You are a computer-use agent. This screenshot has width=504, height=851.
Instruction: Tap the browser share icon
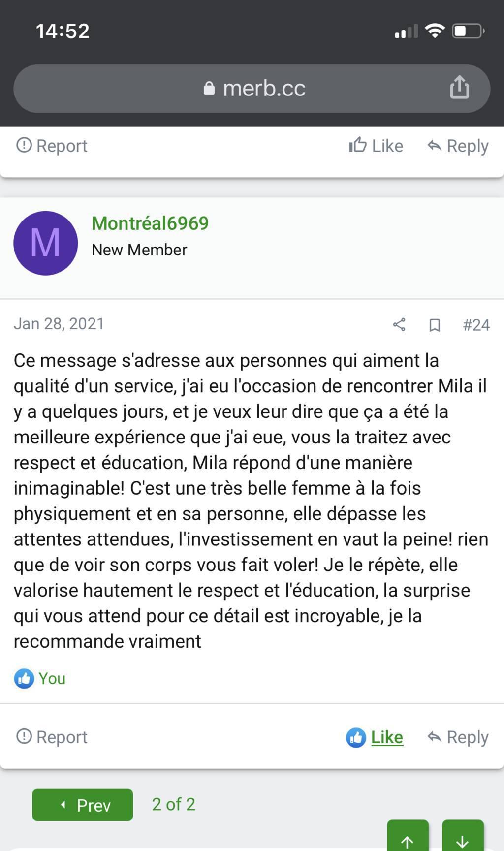[459, 88]
